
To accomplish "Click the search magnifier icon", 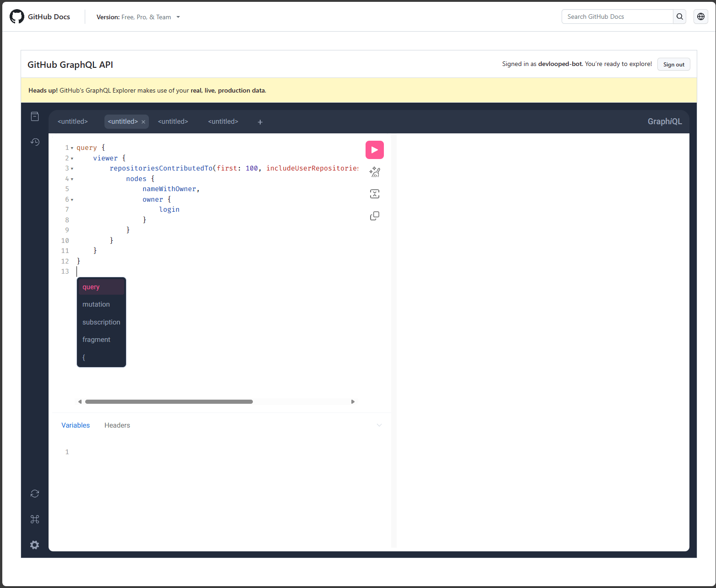I will [x=680, y=16].
